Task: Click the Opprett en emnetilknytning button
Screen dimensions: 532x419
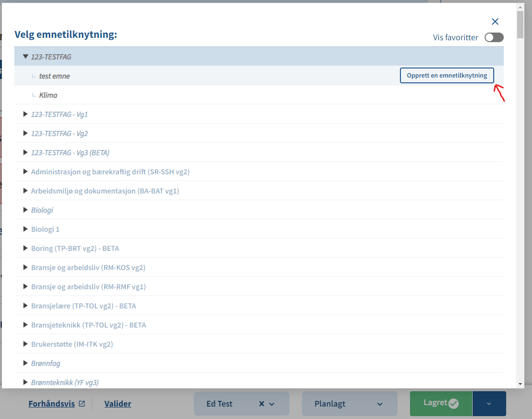Action: click(x=447, y=75)
